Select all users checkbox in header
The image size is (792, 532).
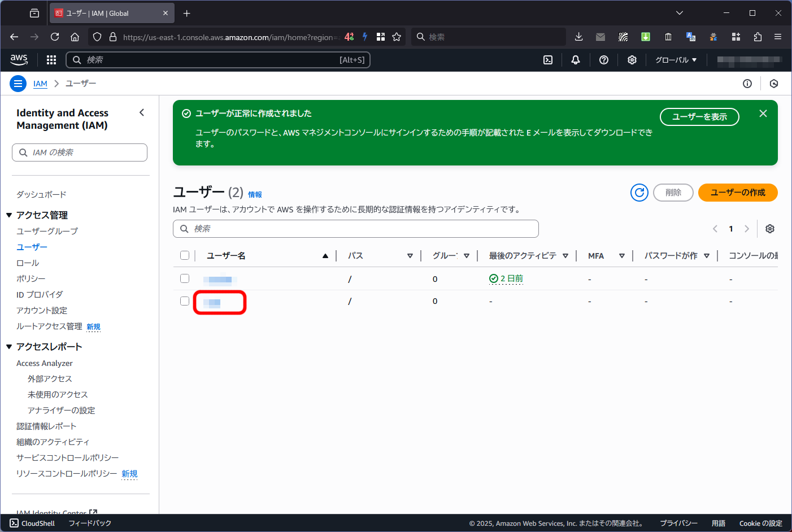(185, 255)
